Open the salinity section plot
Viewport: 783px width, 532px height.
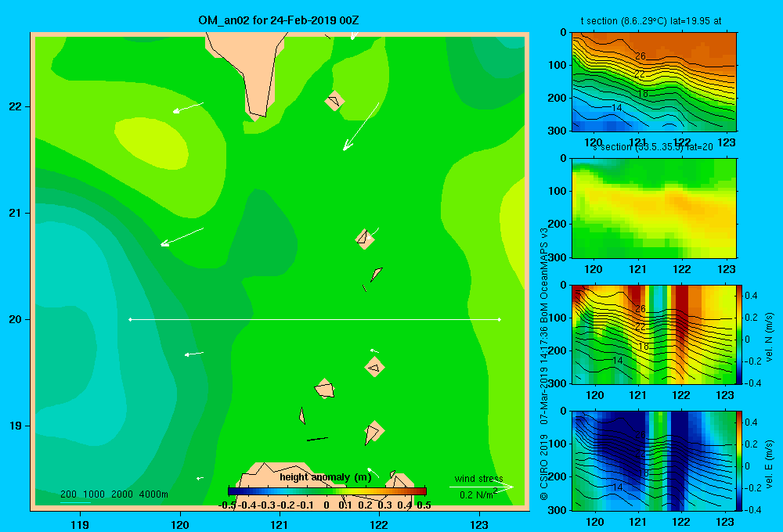click(x=654, y=208)
